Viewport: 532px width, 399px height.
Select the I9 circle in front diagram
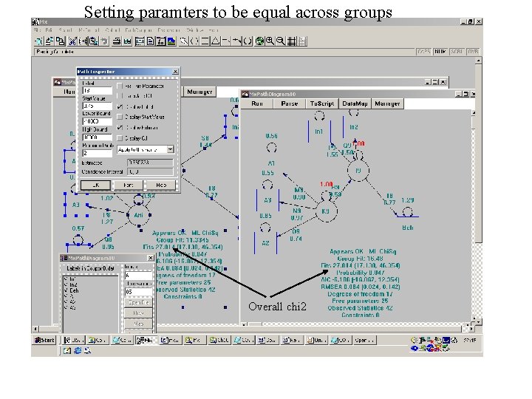click(358, 171)
